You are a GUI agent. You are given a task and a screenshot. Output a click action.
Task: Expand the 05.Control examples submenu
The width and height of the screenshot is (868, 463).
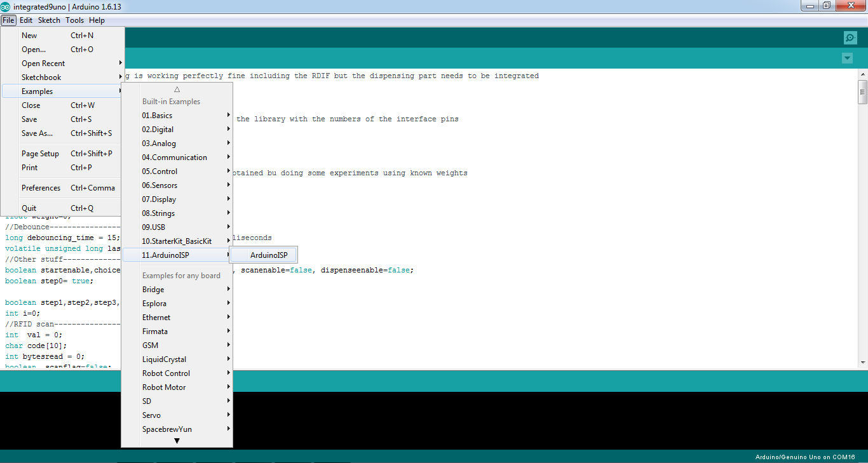click(x=177, y=171)
